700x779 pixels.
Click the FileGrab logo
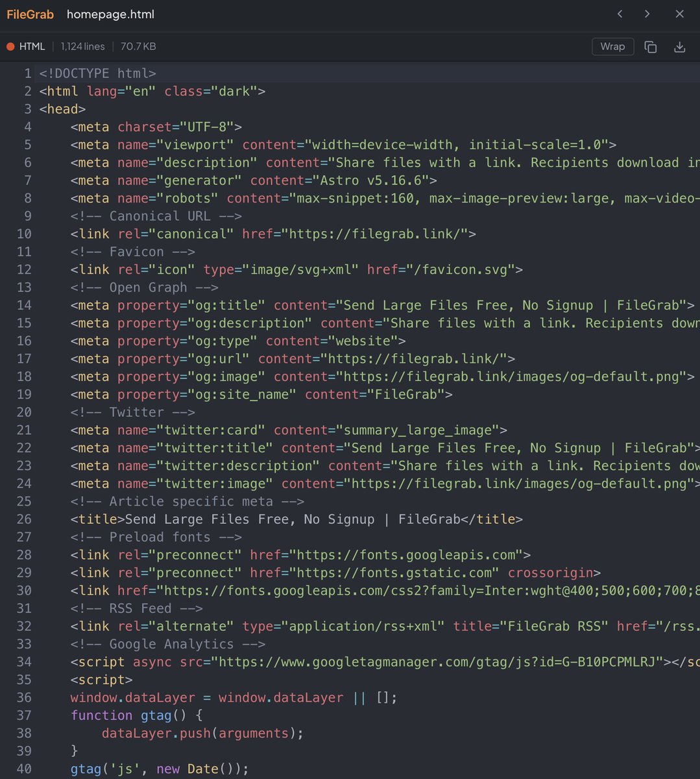(x=30, y=14)
